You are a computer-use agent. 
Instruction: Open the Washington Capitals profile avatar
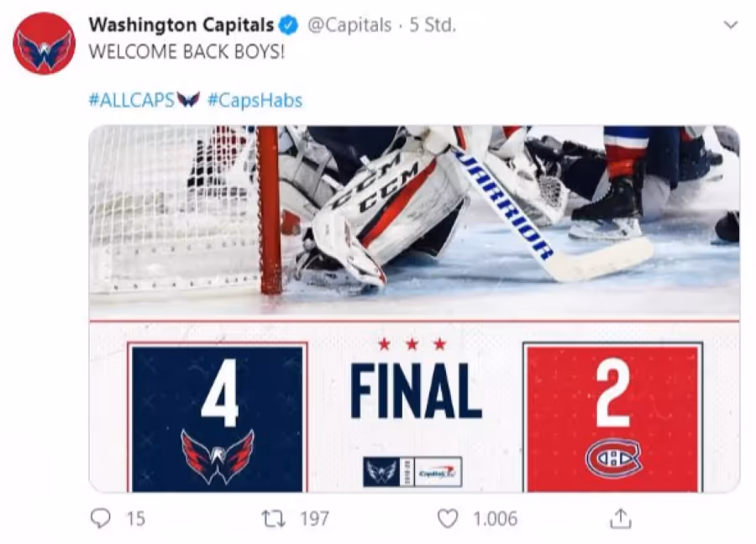click(x=45, y=44)
